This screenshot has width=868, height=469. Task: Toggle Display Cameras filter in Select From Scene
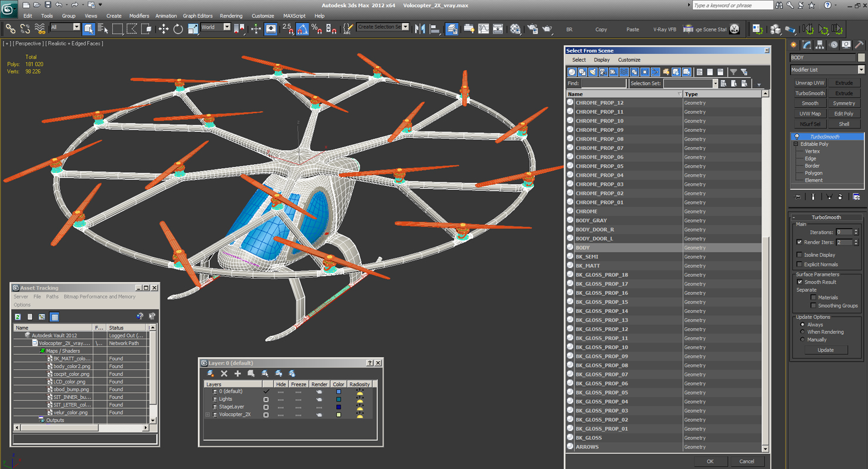(x=603, y=72)
